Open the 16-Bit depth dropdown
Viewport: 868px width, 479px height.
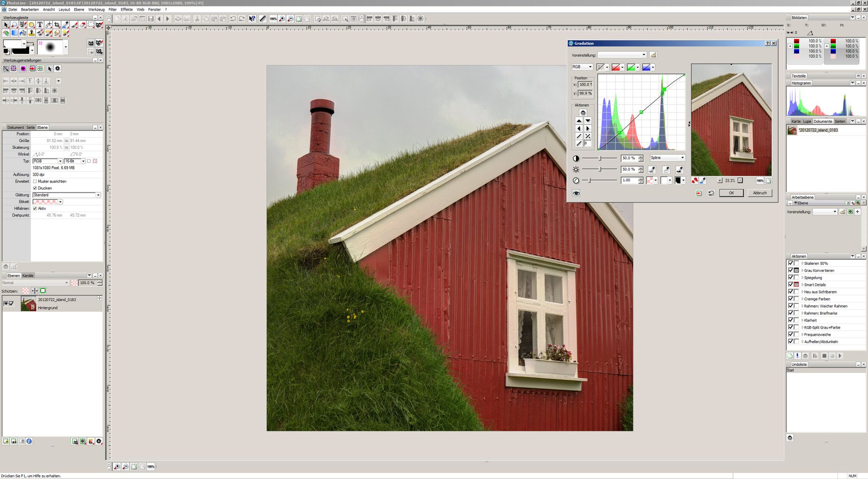pyautogui.click(x=75, y=161)
